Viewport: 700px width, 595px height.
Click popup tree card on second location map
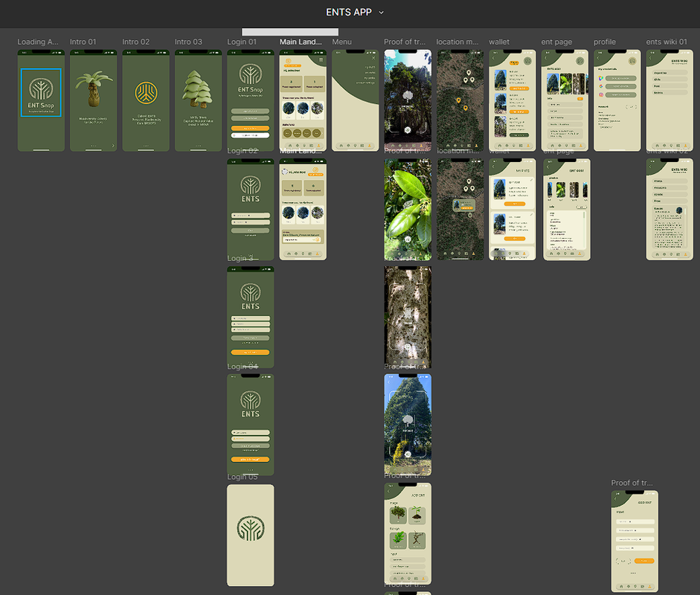tap(463, 205)
